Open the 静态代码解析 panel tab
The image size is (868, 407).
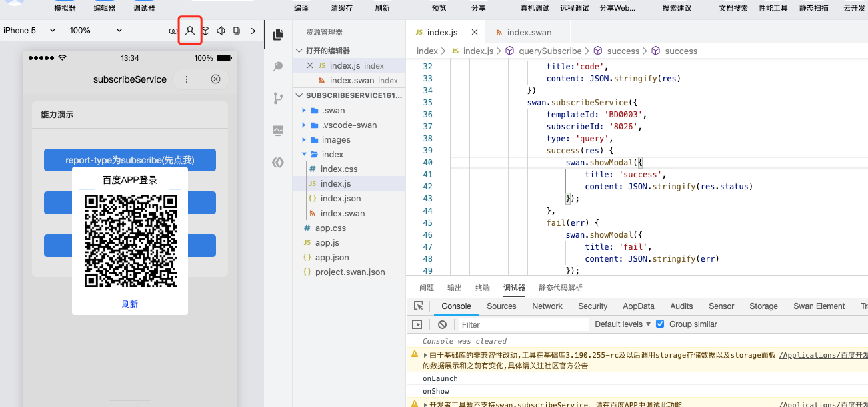pos(561,288)
